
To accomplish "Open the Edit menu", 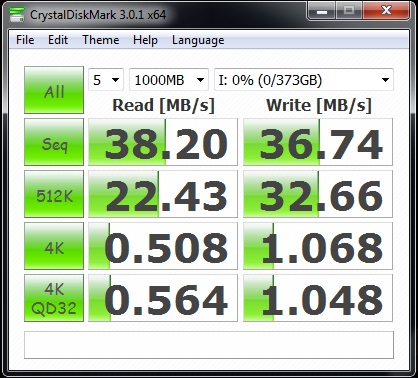I will 58,40.
